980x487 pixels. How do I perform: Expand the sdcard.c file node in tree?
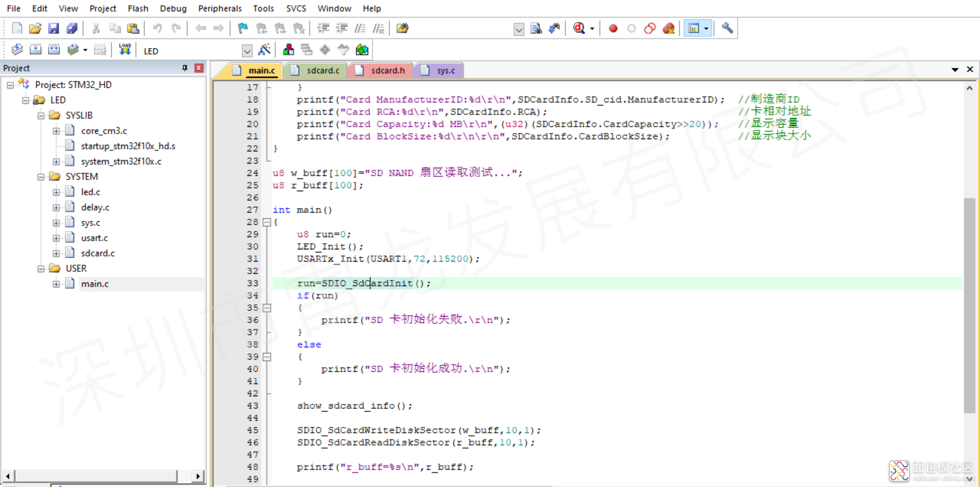(x=56, y=253)
